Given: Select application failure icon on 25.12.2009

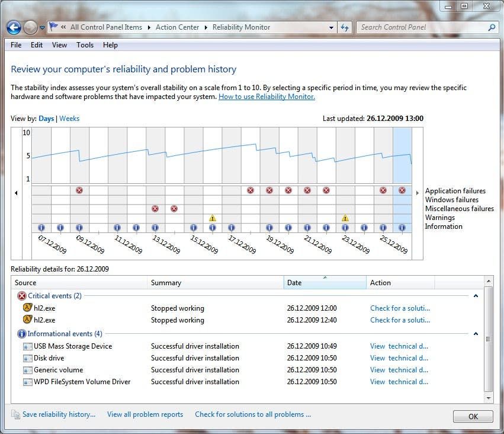Looking at the screenshot, I should coord(383,190).
